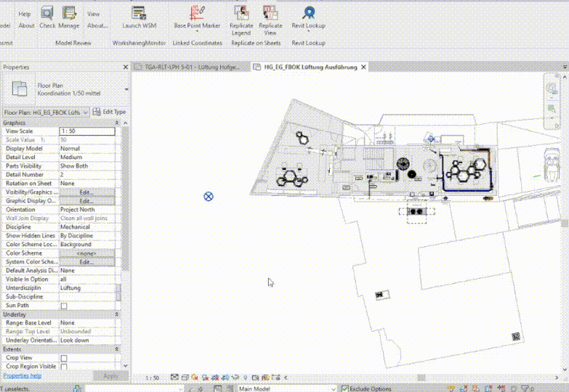This screenshot has height=392, width=569.
Task: Click the Check model review icon
Action: pos(47,17)
